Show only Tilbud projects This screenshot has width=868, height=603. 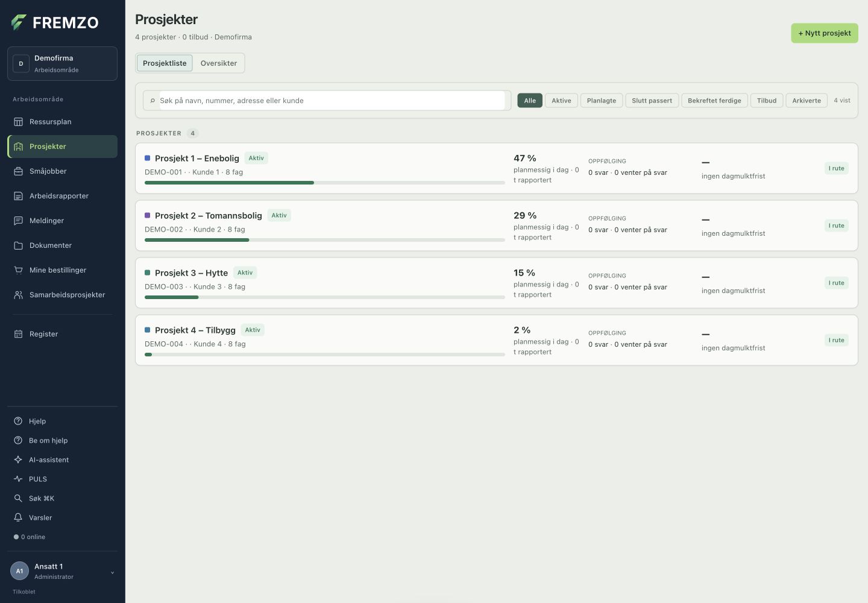[767, 101]
